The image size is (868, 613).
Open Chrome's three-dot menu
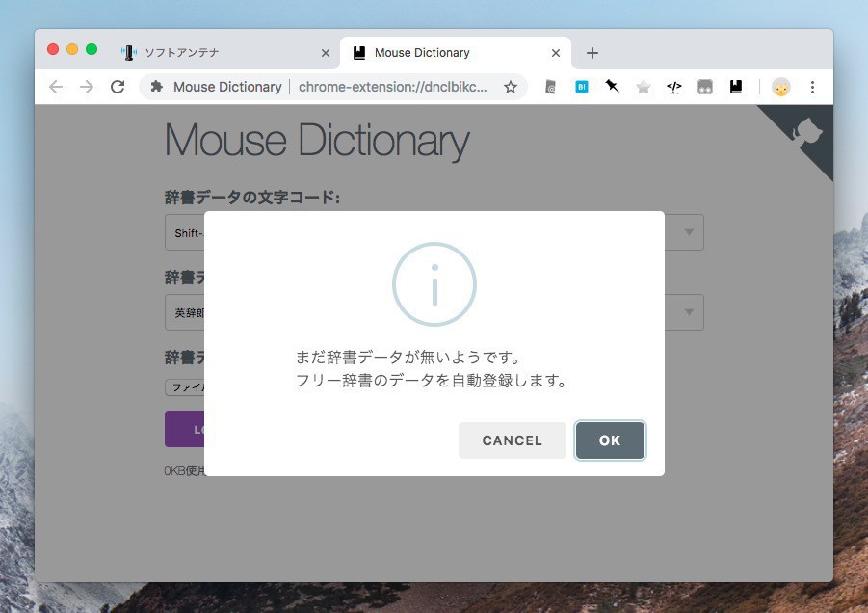(x=812, y=87)
